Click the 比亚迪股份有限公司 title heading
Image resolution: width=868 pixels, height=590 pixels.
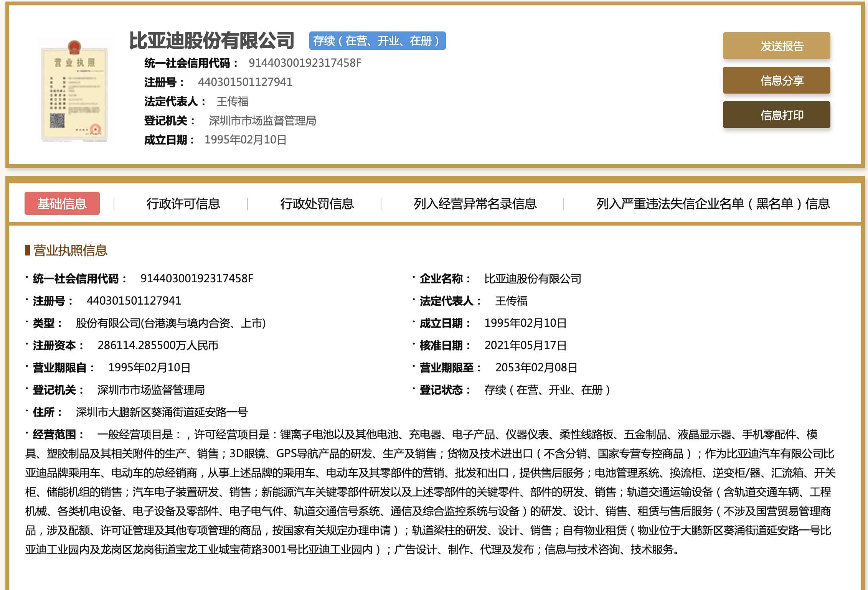pyautogui.click(x=211, y=41)
